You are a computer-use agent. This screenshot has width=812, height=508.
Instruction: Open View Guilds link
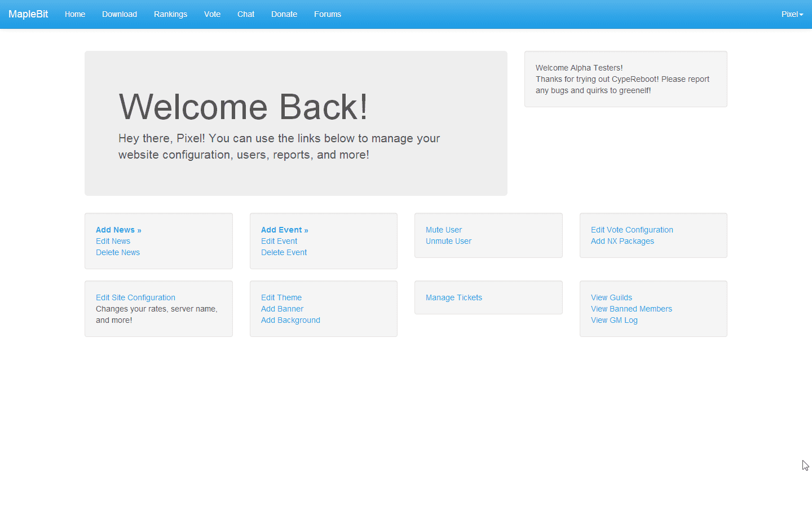pos(611,297)
